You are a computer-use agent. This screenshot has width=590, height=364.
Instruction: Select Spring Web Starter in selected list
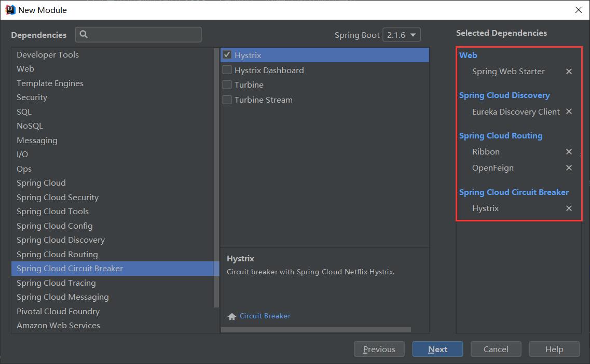coord(509,72)
